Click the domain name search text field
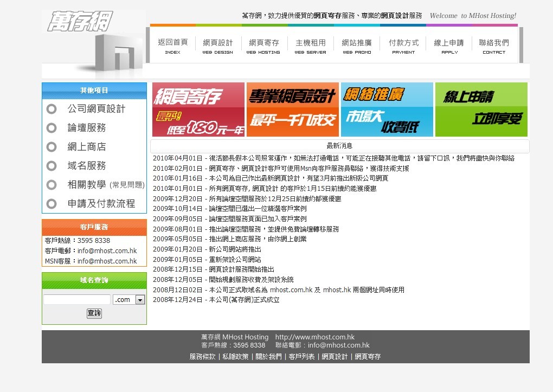The image size is (553, 392). pos(77,299)
